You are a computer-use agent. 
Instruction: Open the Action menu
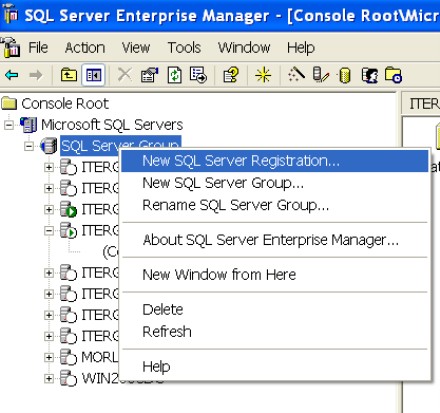click(85, 48)
